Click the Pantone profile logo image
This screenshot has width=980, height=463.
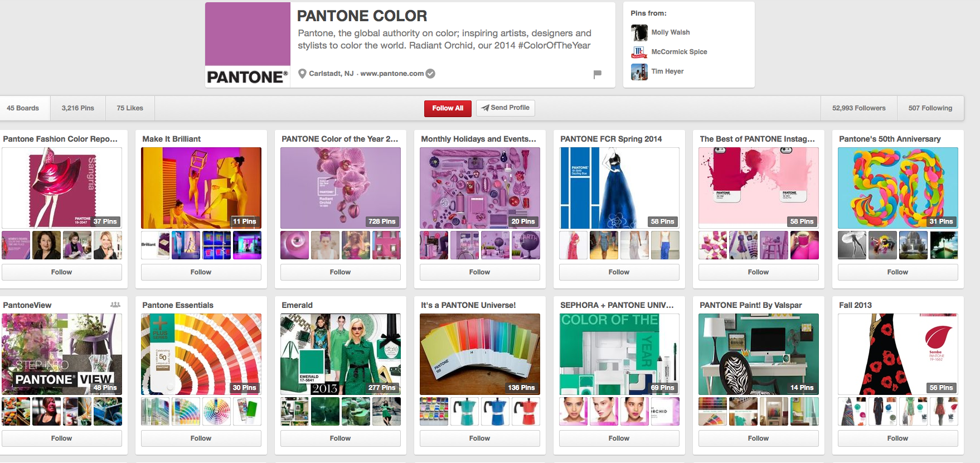(248, 45)
